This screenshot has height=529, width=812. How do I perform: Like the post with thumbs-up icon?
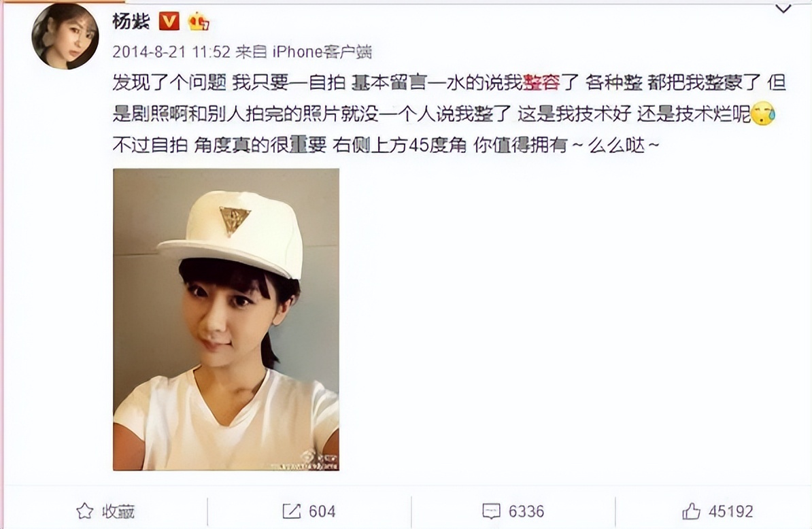[692, 511]
